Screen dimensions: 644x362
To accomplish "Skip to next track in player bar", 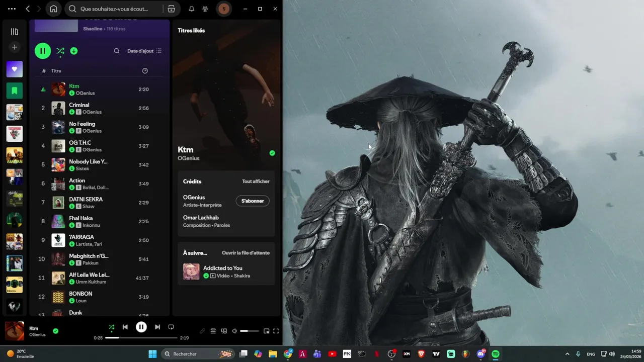I will [x=157, y=327].
